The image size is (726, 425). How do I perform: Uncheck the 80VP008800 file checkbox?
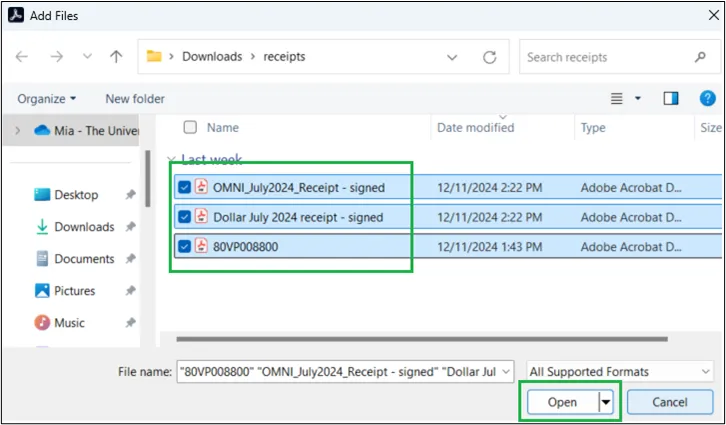pos(183,247)
